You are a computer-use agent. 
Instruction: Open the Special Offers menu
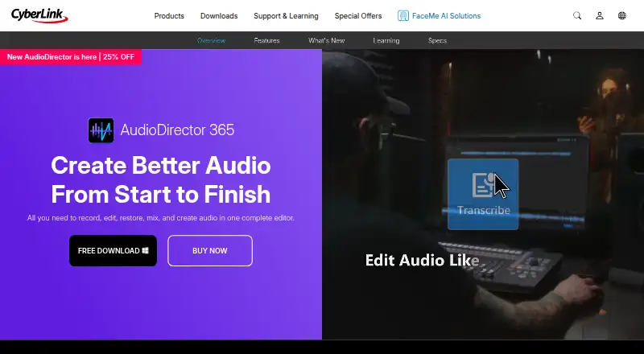(x=358, y=16)
